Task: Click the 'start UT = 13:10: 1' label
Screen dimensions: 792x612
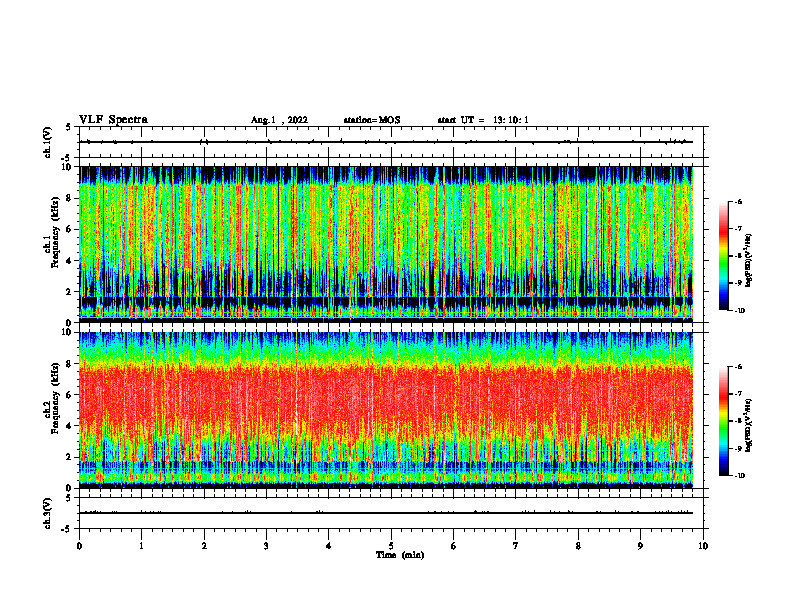Action: coord(483,120)
